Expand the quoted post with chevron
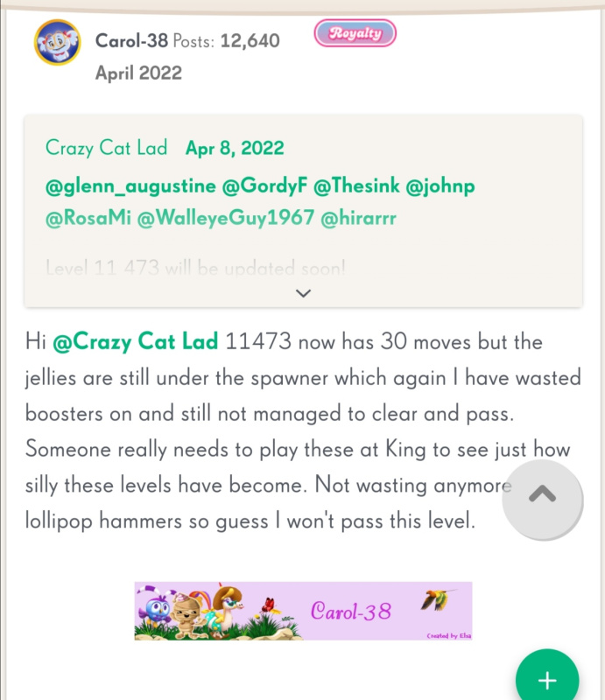This screenshot has height=700, width=605. 304,293
